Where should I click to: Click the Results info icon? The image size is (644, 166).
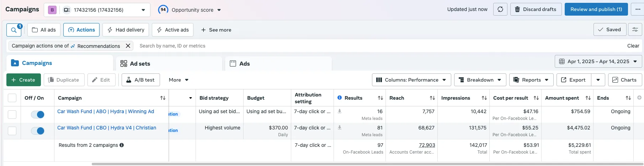(x=340, y=98)
